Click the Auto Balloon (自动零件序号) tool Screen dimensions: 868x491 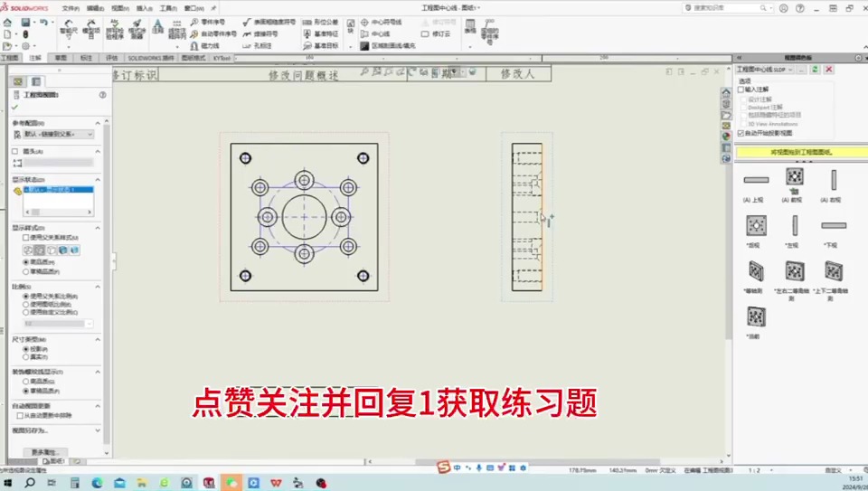(213, 33)
